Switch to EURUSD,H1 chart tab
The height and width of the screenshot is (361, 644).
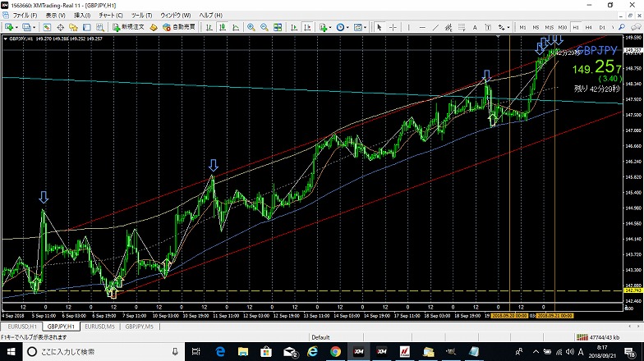click(22, 327)
